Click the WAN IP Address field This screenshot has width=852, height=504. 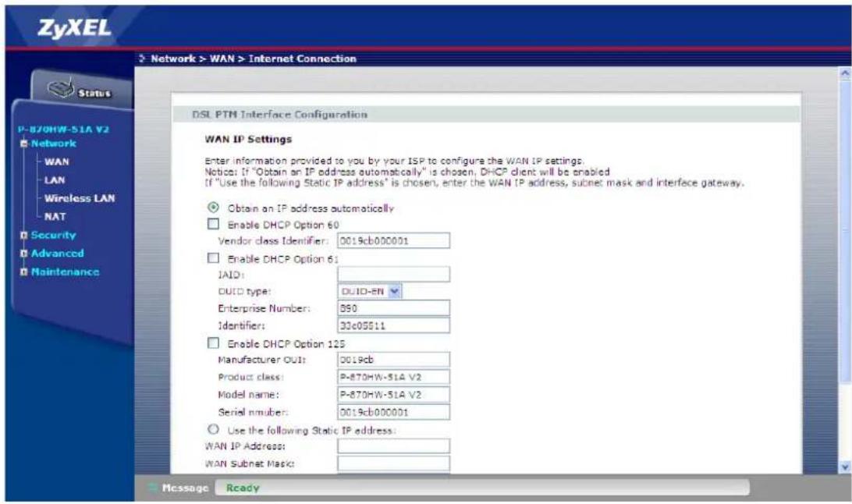pos(393,446)
